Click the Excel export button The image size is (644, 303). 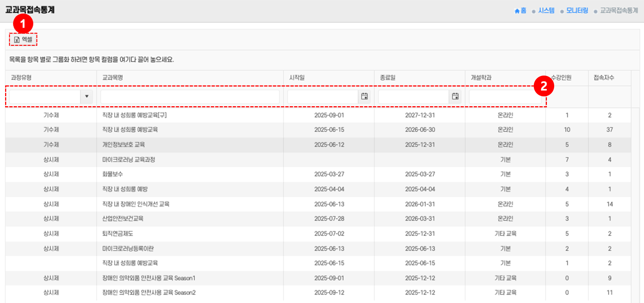click(23, 39)
